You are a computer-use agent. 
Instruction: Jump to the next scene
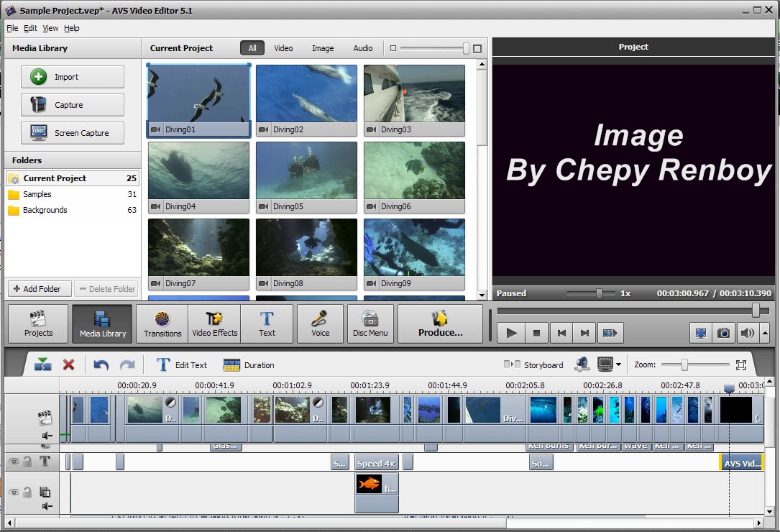tap(610, 333)
